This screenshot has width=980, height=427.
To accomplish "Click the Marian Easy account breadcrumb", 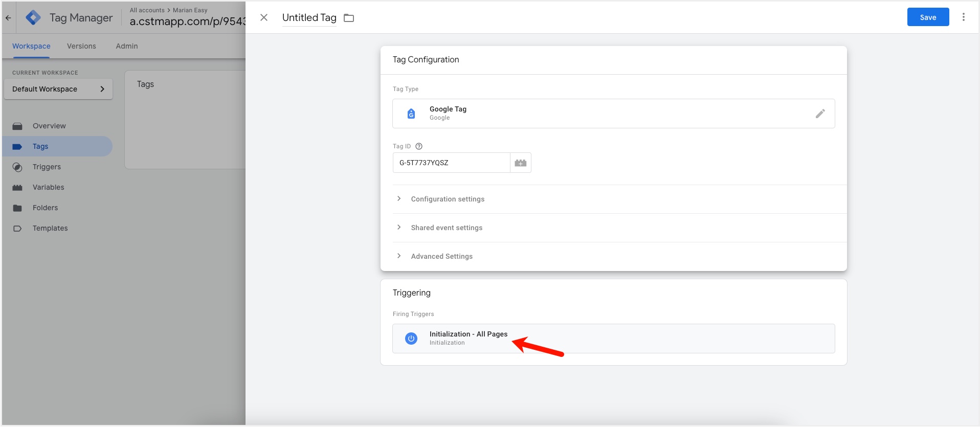I will tap(190, 10).
